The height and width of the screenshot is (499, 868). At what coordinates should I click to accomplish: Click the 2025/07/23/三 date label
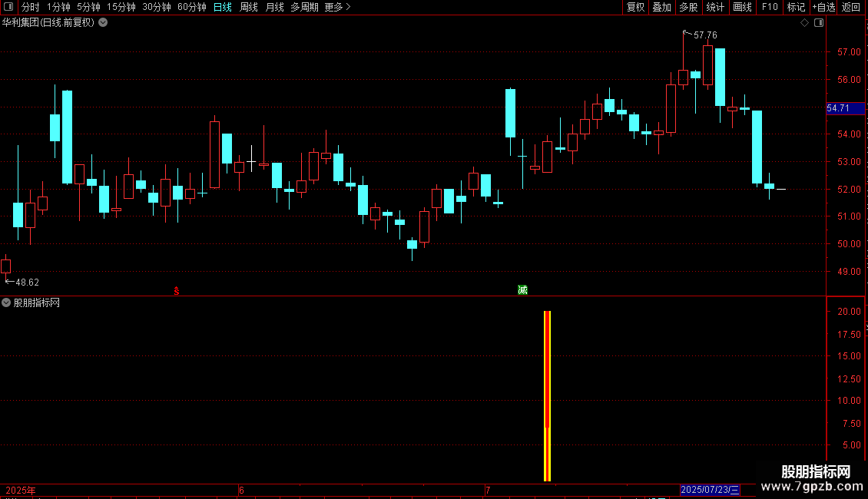[710, 490]
